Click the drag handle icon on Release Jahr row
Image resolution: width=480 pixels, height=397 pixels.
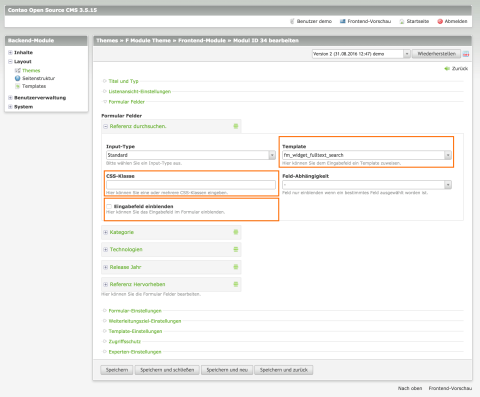coord(236,267)
